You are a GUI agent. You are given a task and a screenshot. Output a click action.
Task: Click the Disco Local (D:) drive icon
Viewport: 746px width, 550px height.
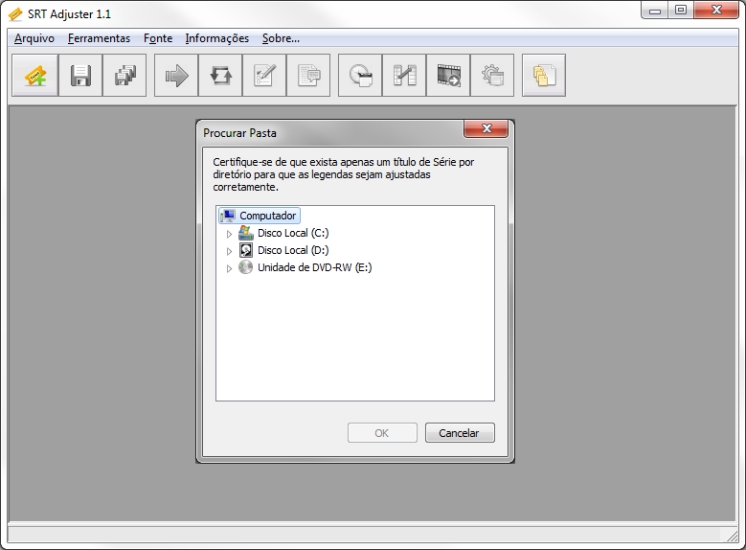coord(245,250)
